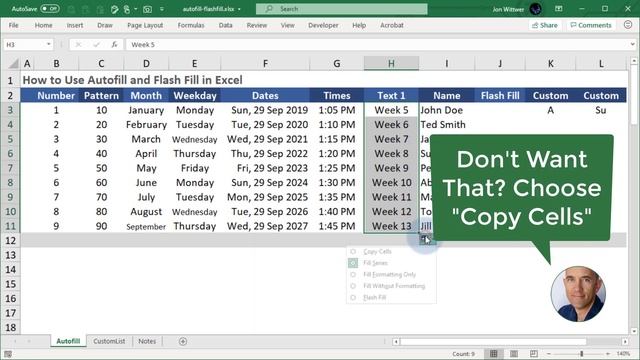Open the Formulas tab

pyautogui.click(x=191, y=25)
